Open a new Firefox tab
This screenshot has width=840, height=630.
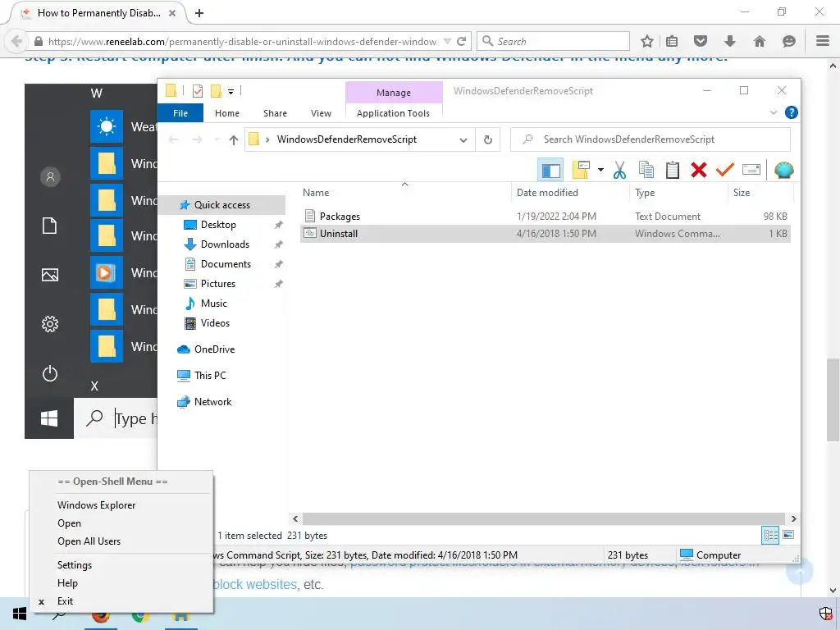coord(199,13)
